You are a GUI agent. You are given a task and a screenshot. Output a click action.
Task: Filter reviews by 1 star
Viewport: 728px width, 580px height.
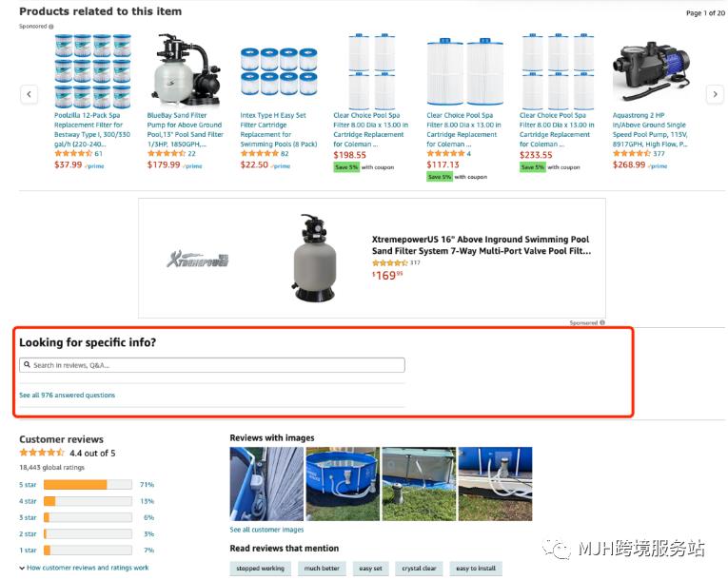click(28, 551)
